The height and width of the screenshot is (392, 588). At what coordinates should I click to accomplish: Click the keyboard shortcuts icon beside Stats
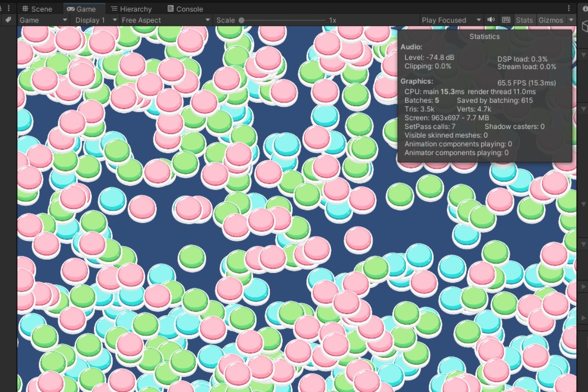click(506, 20)
